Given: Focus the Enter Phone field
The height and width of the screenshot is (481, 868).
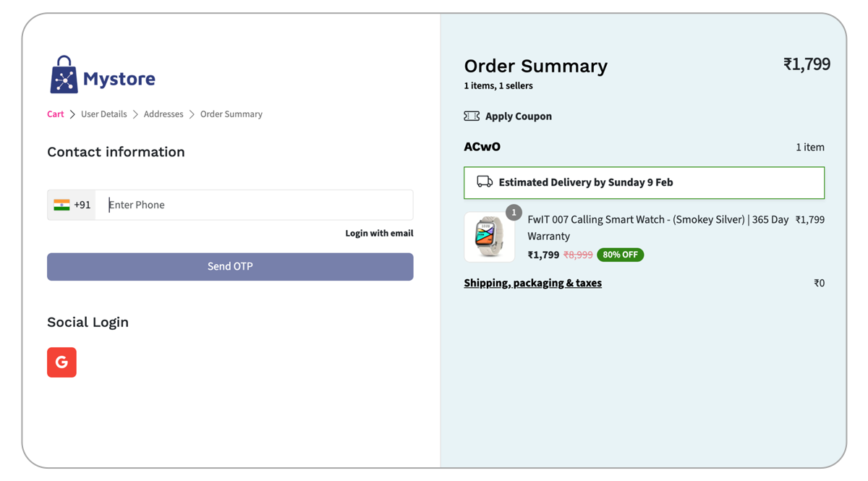Looking at the screenshot, I should coord(253,205).
